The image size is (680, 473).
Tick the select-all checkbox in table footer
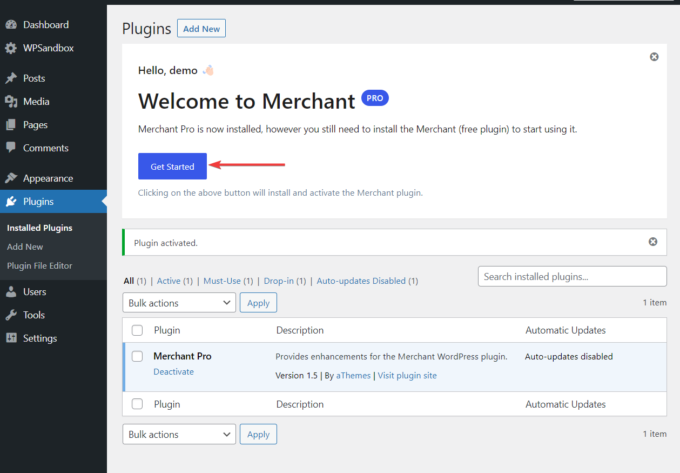(137, 404)
